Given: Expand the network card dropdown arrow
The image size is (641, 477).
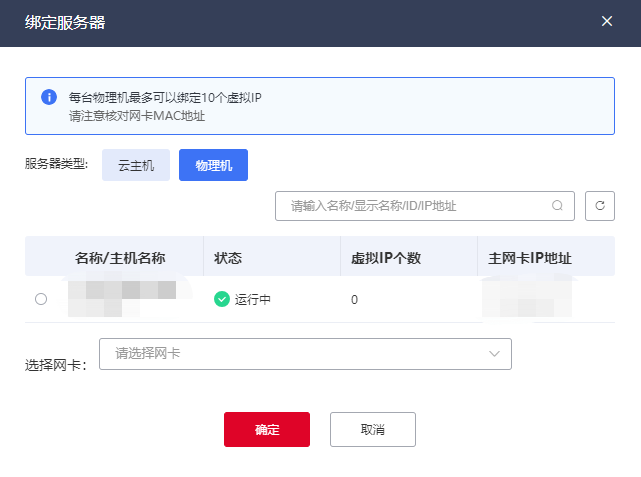Looking at the screenshot, I should [x=494, y=354].
